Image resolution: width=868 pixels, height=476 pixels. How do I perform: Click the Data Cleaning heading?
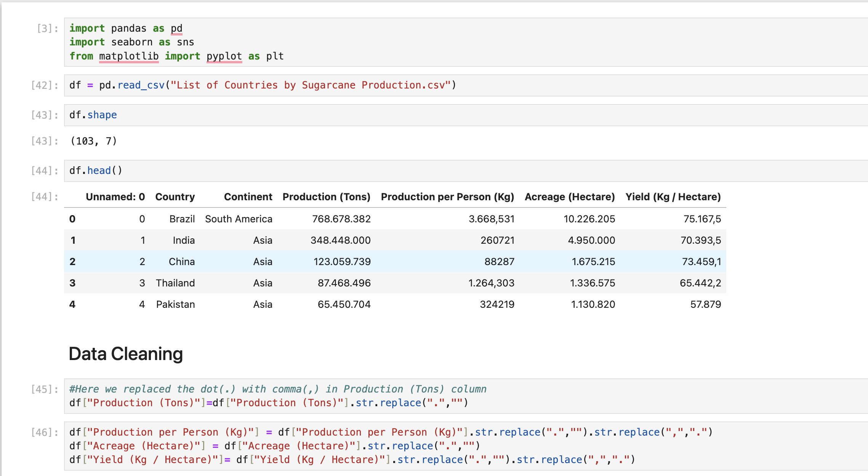tap(126, 354)
